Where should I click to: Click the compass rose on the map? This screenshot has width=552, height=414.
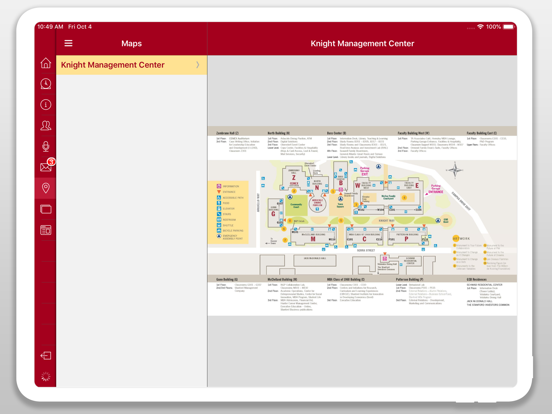(454, 170)
